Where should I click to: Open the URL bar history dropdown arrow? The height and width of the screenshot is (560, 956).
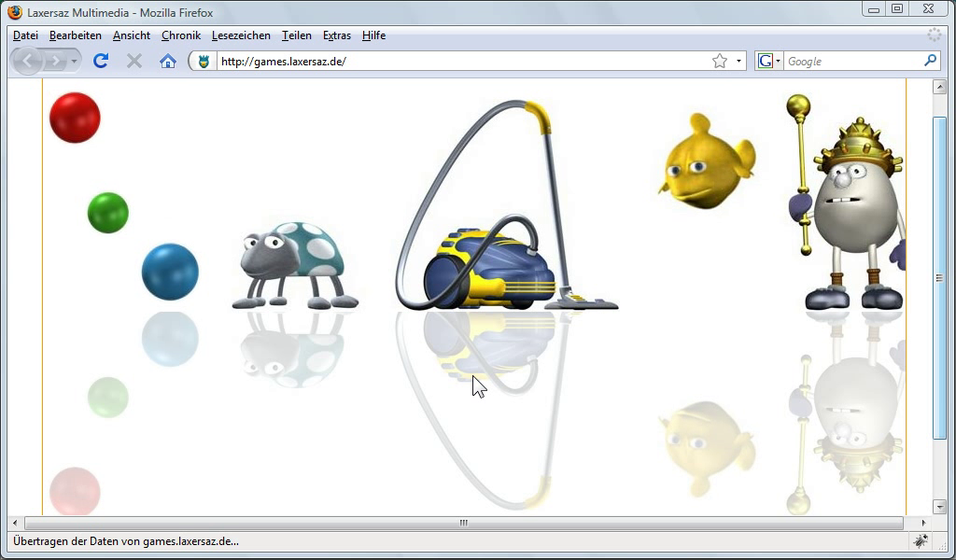coord(738,61)
